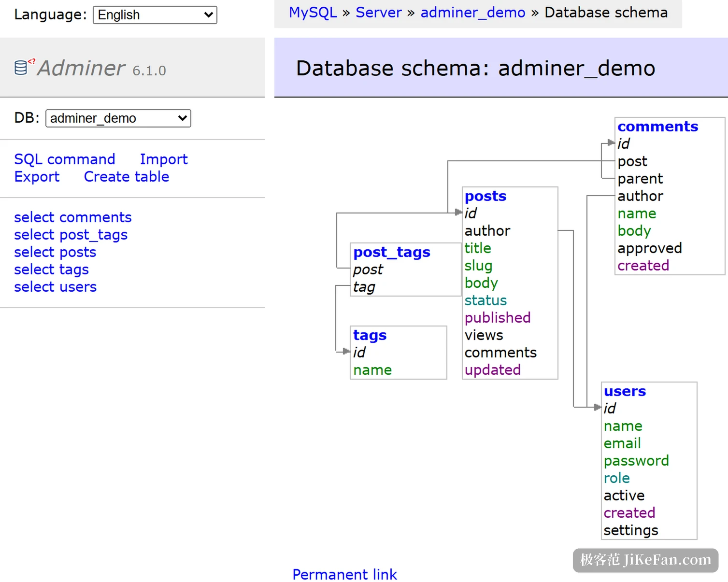Open the Import link
Image resolution: width=728 pixels, height=582 pixels.
click(x=164, y=159)
